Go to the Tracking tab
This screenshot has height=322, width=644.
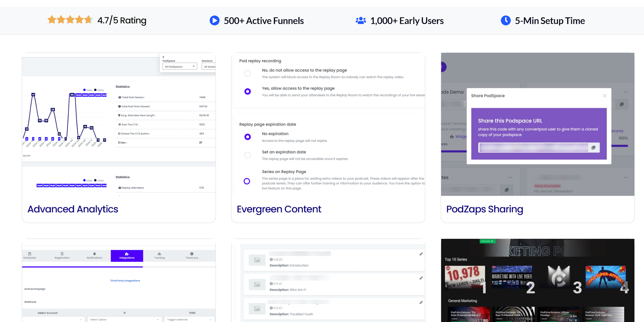pyautogui.click(x=159, y=256)
